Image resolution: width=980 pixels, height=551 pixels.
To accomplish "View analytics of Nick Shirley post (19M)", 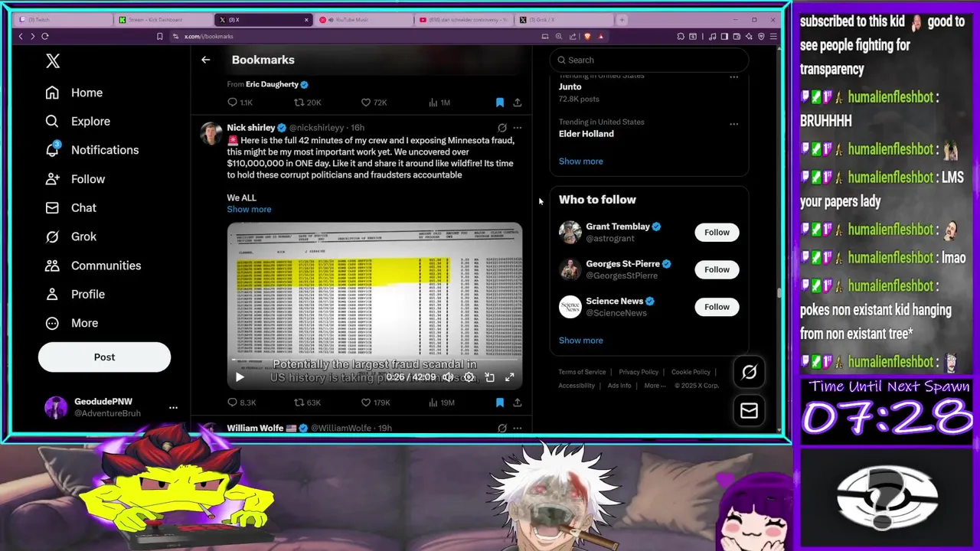I will coord(441,403).
